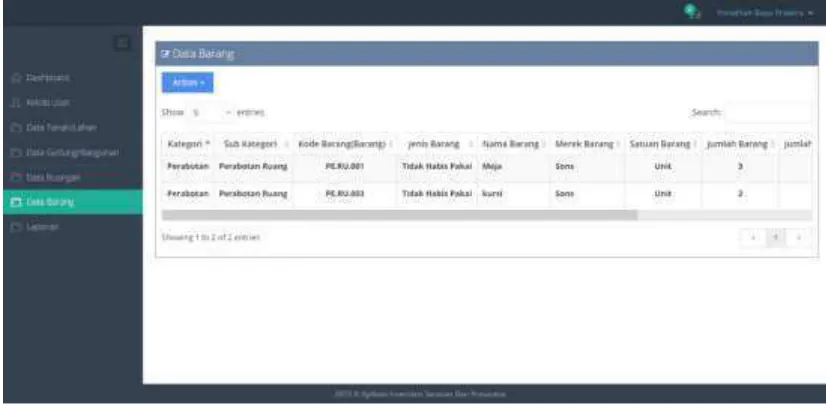Click inside the Search input field

(768, 113)
